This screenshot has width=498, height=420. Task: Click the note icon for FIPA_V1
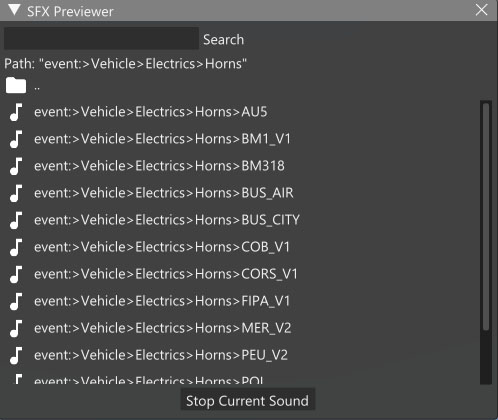pyautogui.click(x=16, y=301)
